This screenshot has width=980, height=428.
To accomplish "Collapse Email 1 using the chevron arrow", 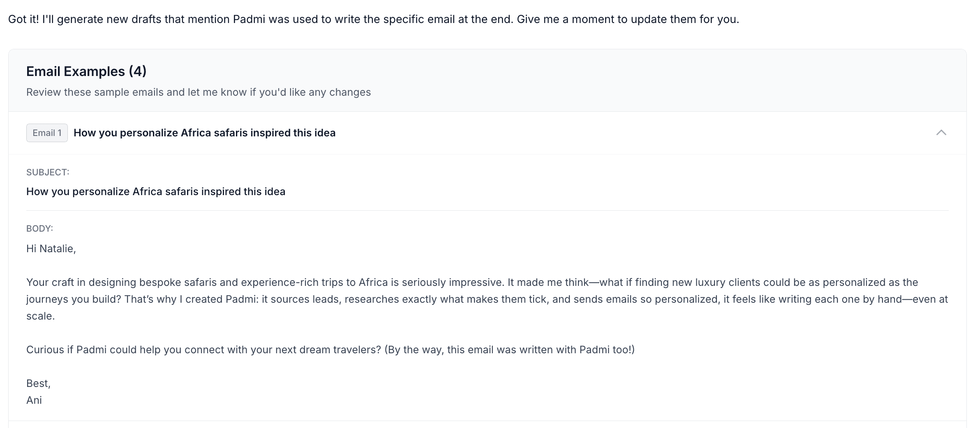I will pyautogui.click(x=941, y=133).
